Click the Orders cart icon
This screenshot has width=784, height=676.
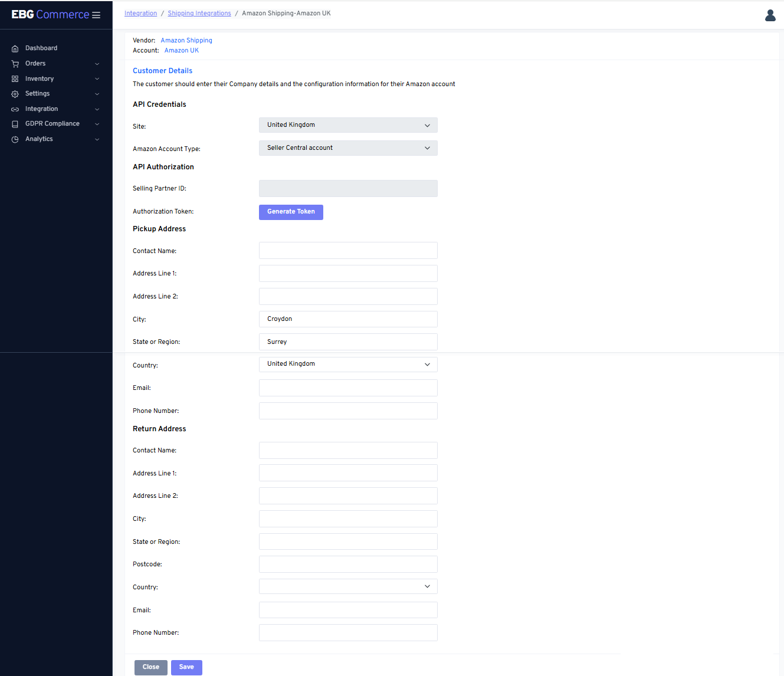click(x=15, y=64)
